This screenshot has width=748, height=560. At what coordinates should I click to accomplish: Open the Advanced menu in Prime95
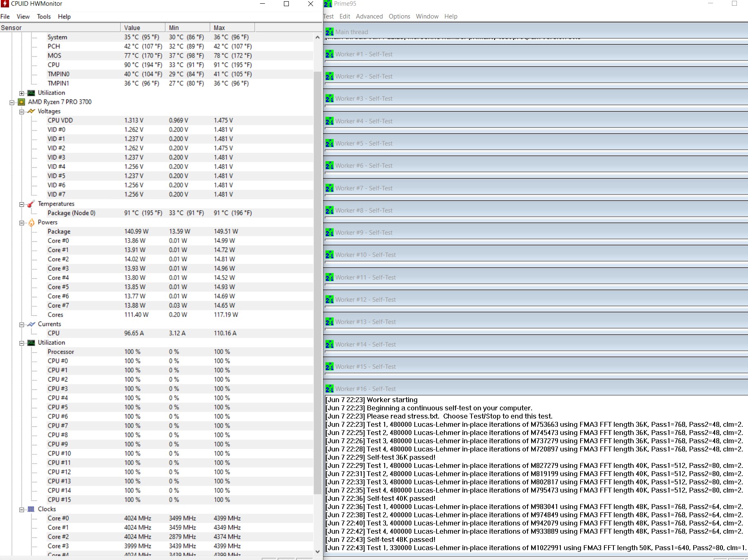click(369, 16)
